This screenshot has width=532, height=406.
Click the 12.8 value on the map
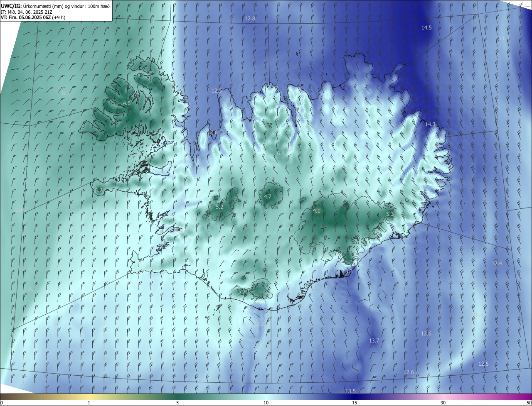click(x=250, y=18)
